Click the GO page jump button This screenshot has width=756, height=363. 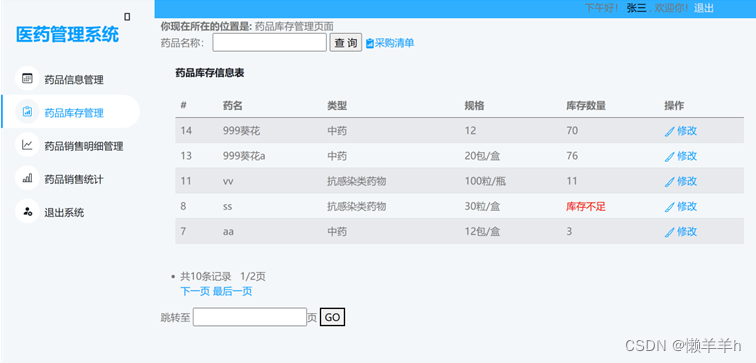pos(332,317)
